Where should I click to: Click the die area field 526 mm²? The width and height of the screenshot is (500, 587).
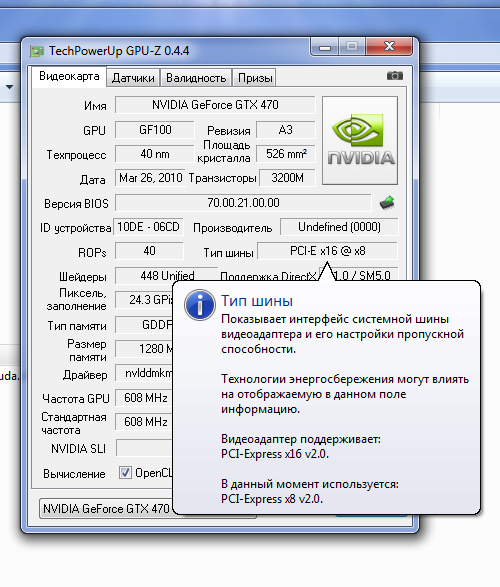[286, 154]
